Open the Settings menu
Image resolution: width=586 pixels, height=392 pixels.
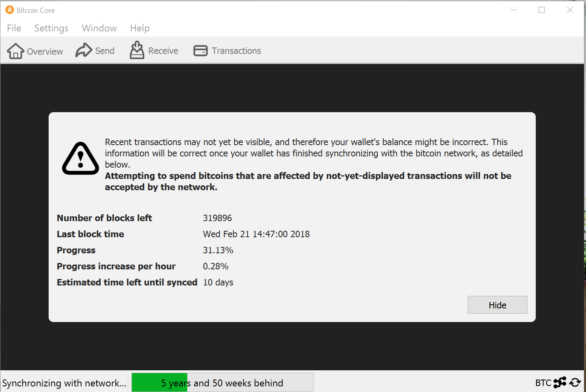pos(51,28)
